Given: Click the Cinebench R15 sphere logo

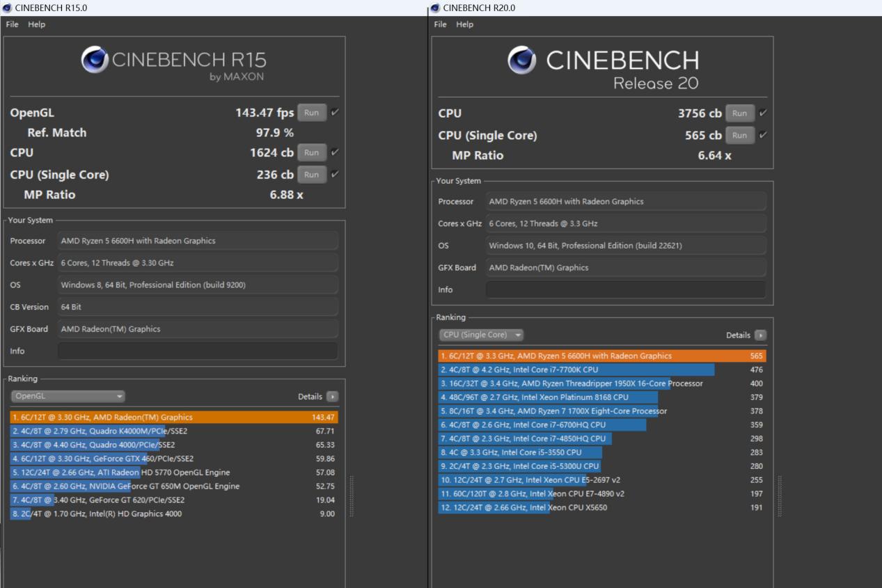Looking at the screenshot, I should (95, 60).
